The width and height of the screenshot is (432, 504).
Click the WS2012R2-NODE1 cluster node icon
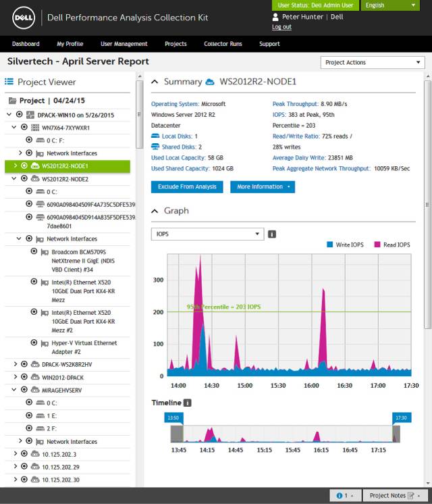coord(35,166)
